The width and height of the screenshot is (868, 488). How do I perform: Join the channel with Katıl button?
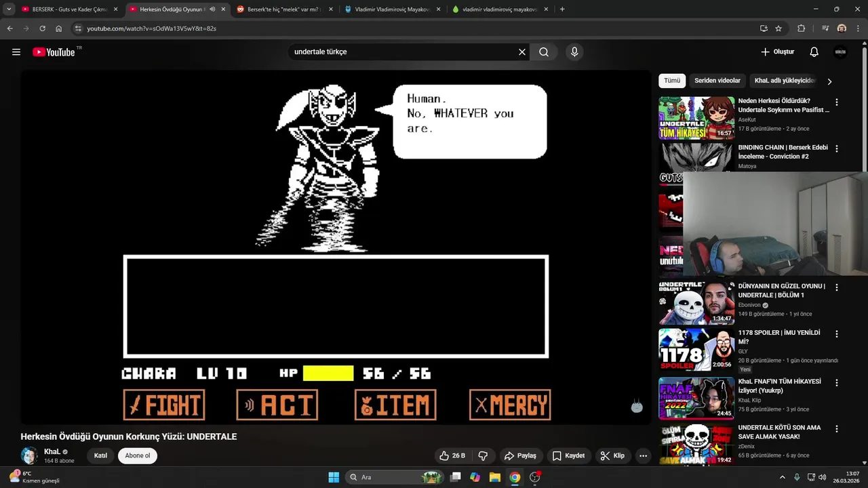tap(100, 455)
